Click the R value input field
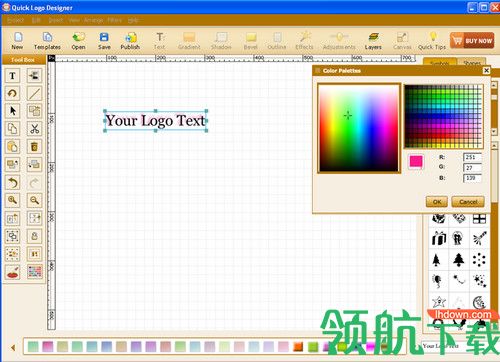The height and width of the screenshot is (362, 500). click(x=472, y=157)
